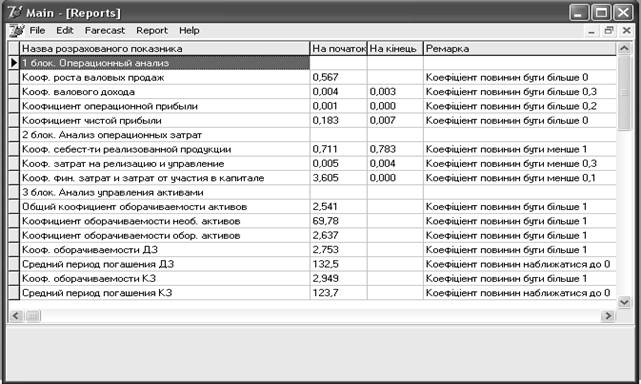This screenshot has height=384, width=641.
Task: Click the row selector beside 'Кооф. валового дохода'
Action: (14, 92)
